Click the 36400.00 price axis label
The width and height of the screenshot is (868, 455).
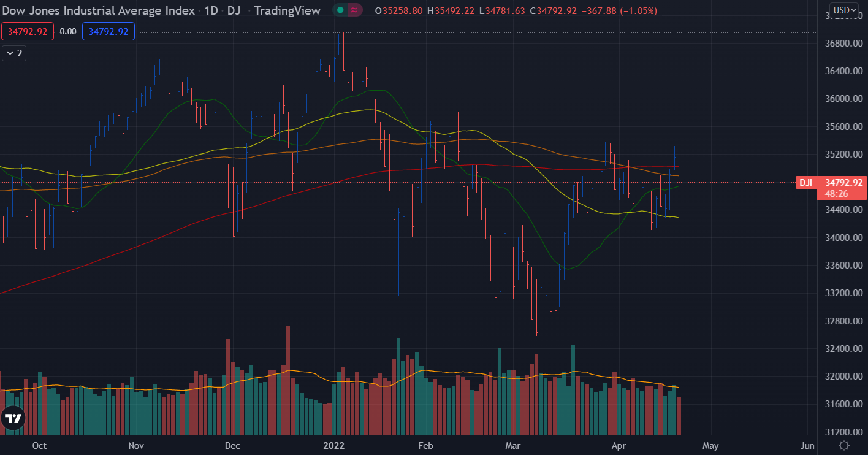pyautogui.click(x=843, y=71)
